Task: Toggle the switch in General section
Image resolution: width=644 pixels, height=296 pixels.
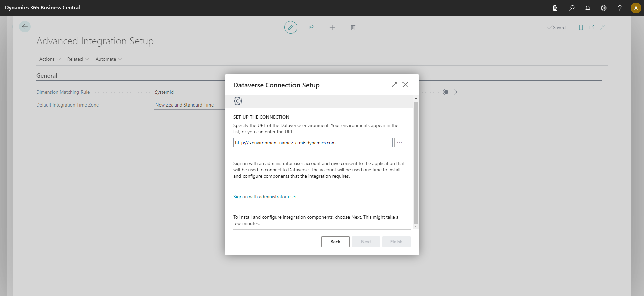Action: tap(450, 92)
